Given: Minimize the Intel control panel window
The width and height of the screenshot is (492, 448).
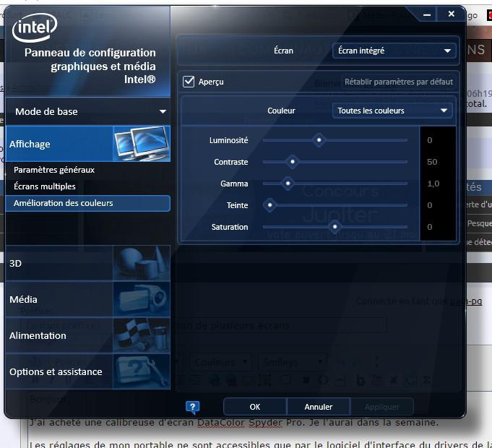Looking at the screenshot, I should point(427,14).
